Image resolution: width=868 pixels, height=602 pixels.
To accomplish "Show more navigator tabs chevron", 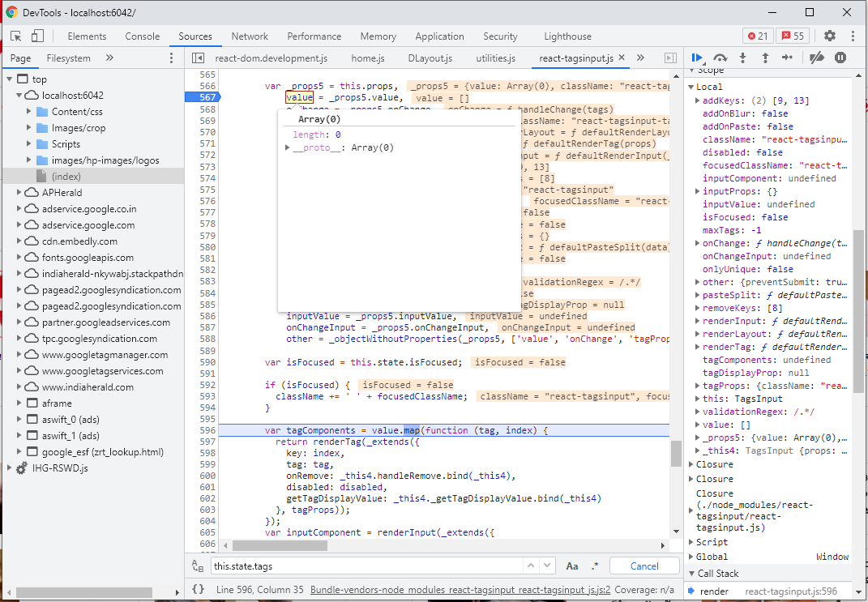I will [x=109, y=58].
